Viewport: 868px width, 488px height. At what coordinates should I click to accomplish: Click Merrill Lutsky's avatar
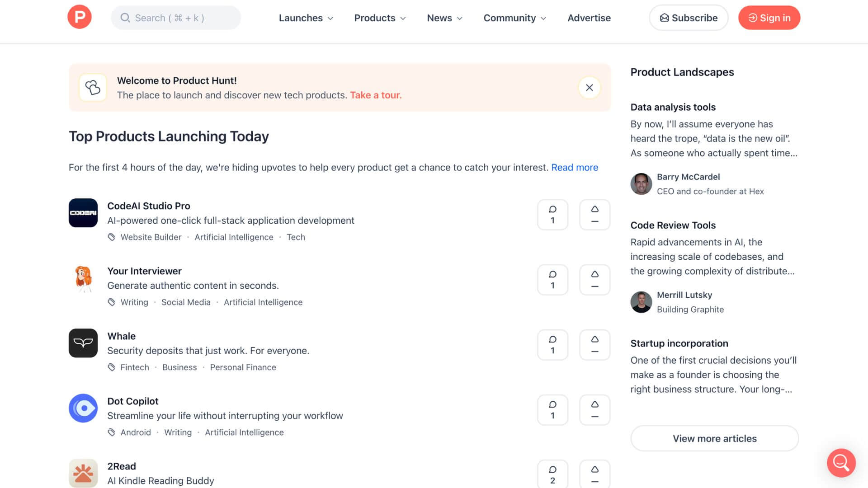[641, 302]
